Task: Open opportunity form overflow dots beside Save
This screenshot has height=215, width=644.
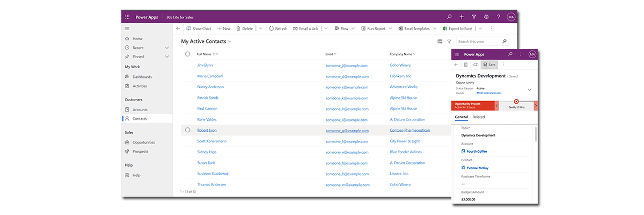Action: click(x=503, y=64)
